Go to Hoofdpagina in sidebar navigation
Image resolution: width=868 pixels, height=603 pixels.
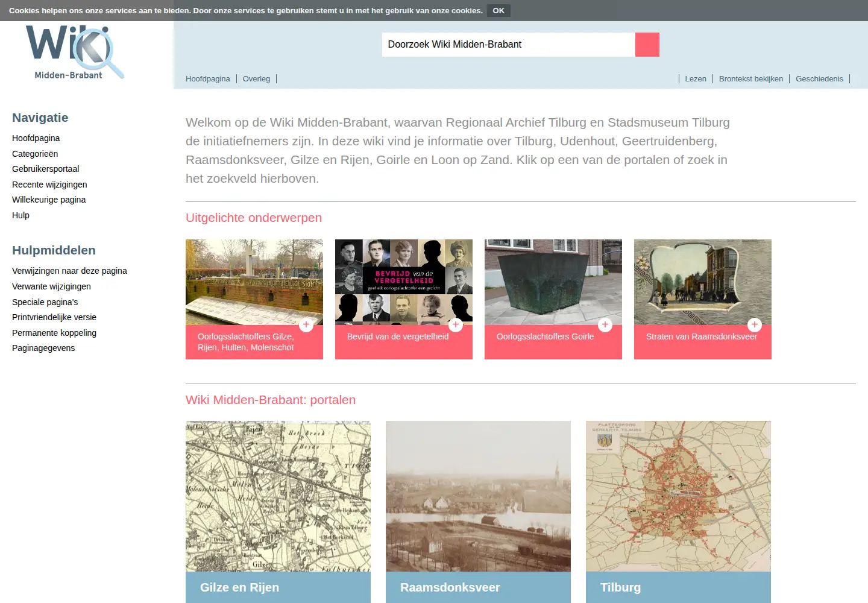click(36, 138)
